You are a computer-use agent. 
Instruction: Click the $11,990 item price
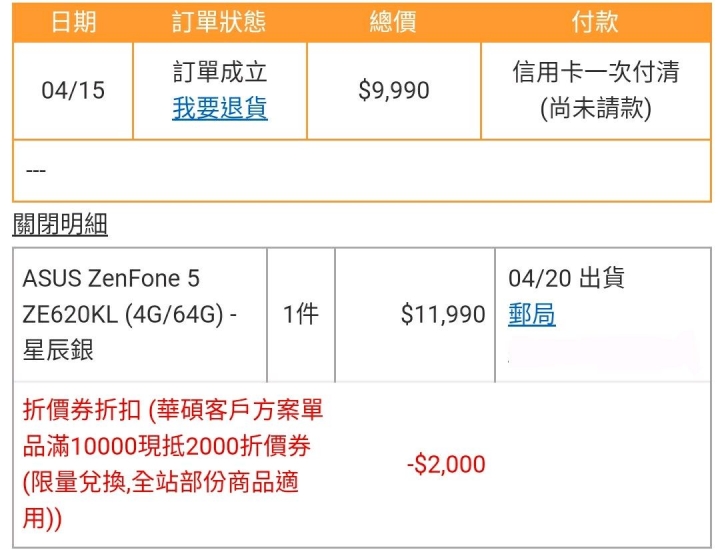click(x=443, y=314)
